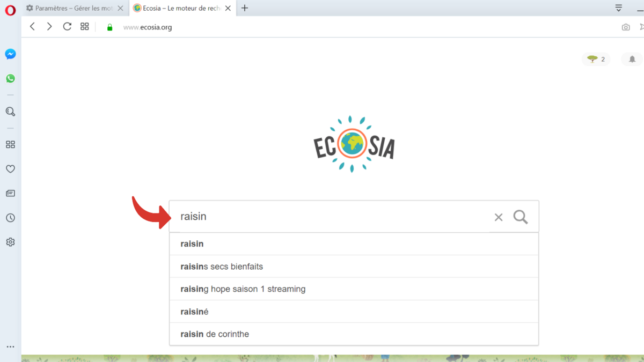Screen dimensions: 644x362
Task: Open the sidebar search icon
Action: pos(10,112)
